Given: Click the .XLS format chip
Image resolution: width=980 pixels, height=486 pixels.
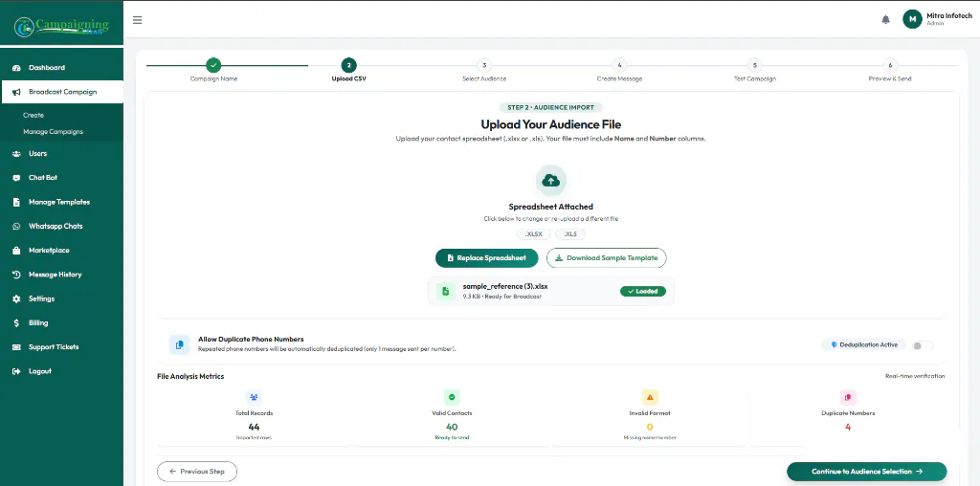Looking at the screenshot, I should click(x=570, y=234).
